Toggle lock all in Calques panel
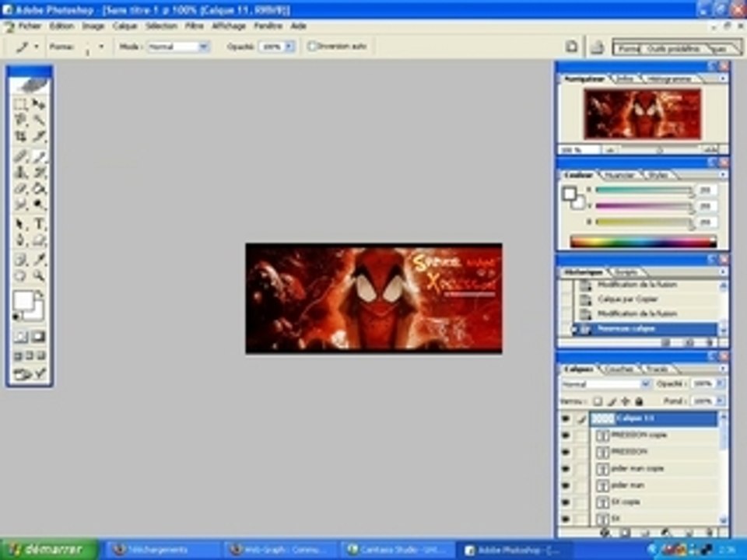Viewport: 747px width, 560px height. pos(640,401)
